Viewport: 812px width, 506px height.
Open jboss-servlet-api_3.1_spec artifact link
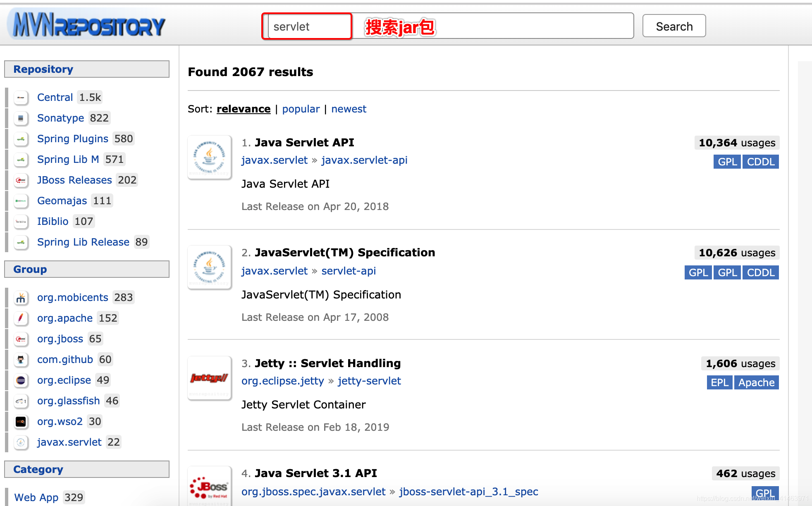pyautogui.click(x=468, y=492)
